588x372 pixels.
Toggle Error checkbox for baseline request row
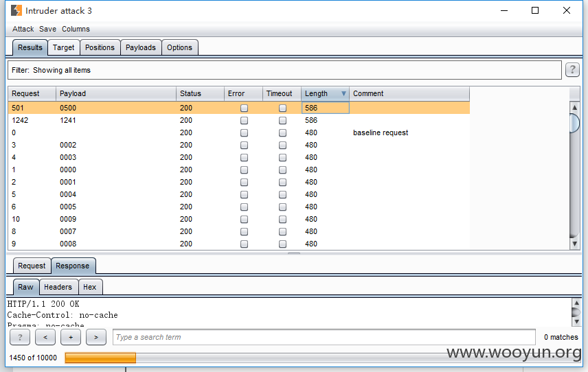pos(244,132)
